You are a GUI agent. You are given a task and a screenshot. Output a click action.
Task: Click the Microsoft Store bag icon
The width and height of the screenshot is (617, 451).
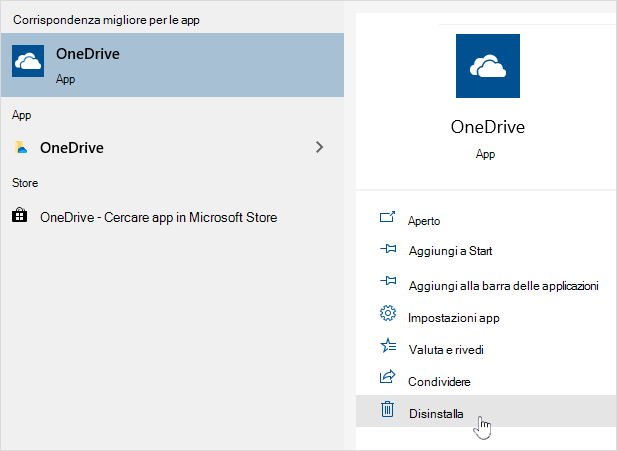(20, 215)
